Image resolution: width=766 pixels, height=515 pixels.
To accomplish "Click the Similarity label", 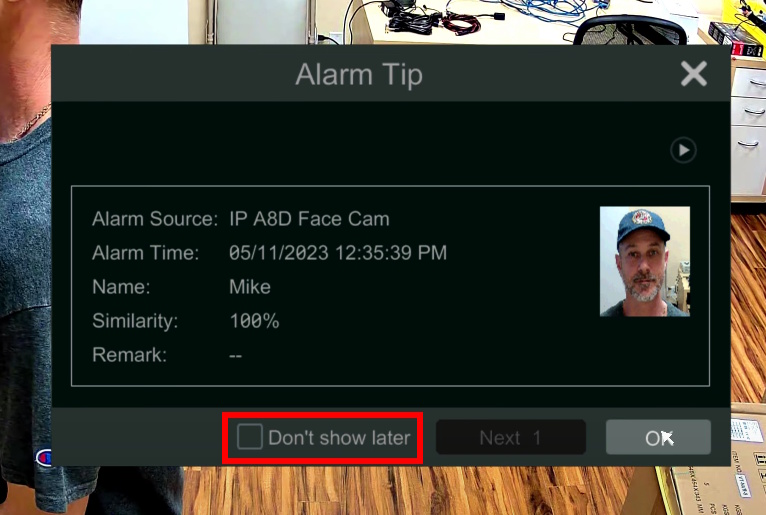I will point(135,321).
